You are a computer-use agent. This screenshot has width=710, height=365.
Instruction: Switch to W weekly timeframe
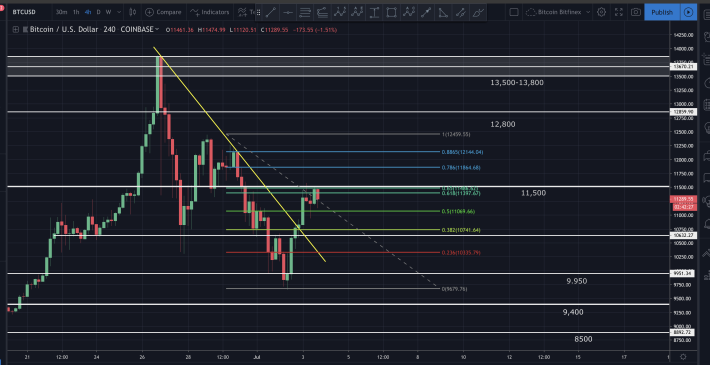click(x=108, y=12)
